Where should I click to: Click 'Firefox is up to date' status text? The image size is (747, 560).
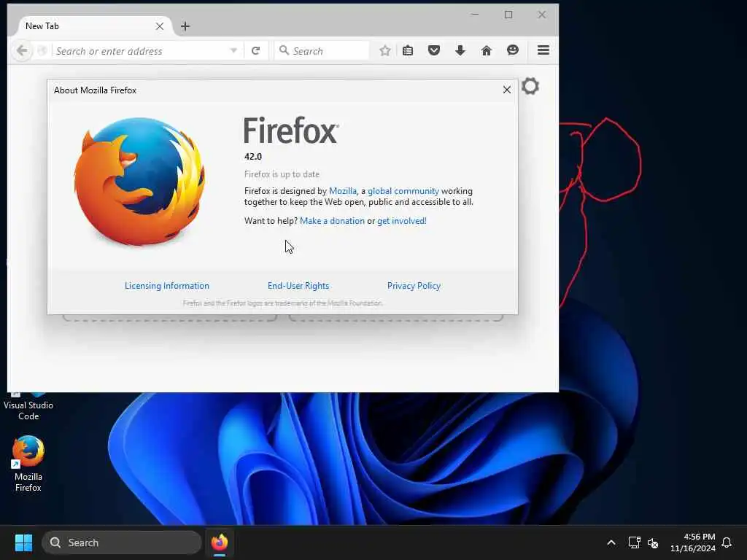coord(282,174)
